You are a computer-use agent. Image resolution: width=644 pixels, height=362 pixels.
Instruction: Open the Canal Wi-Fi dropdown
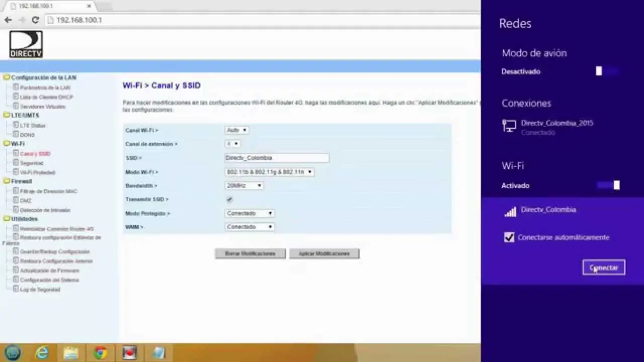[x=236, y=130]
